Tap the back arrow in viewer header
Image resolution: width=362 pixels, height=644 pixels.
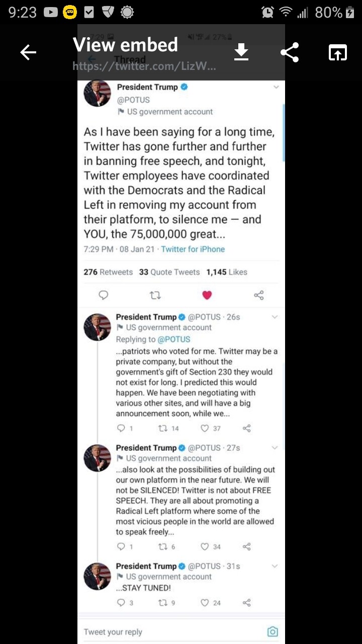[x=28, y=52]
